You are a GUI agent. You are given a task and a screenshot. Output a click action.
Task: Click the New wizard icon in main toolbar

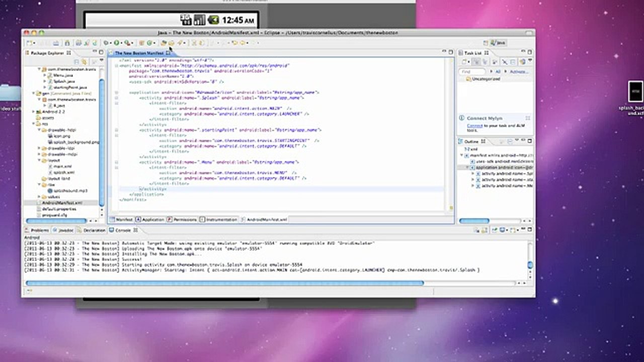click(30, 43)
